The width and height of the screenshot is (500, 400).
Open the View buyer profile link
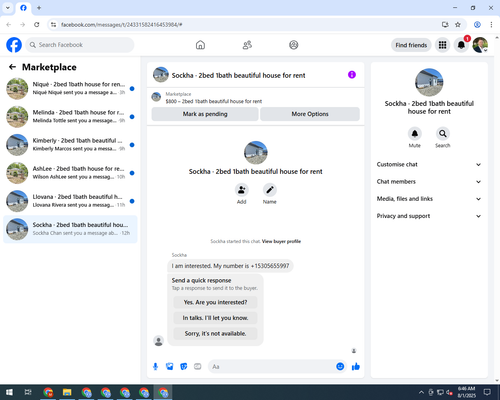coord(281,241)
